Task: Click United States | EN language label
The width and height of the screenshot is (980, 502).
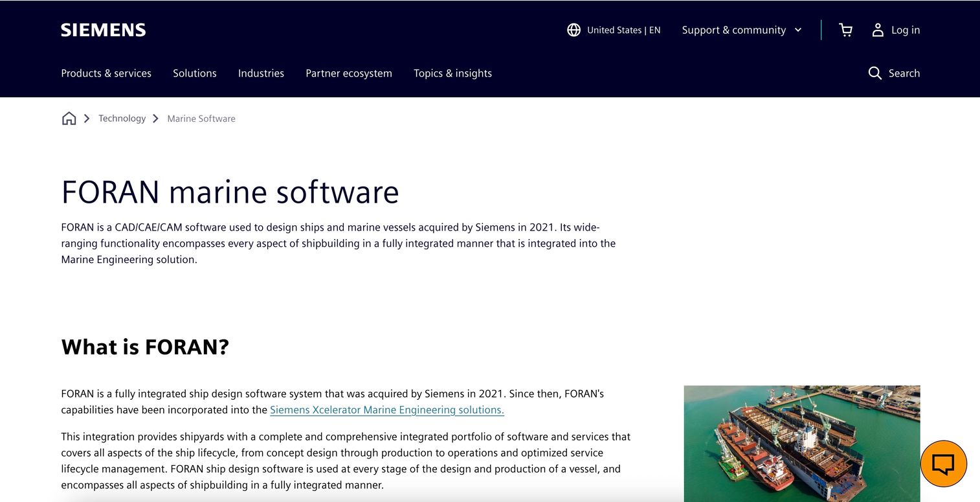Action: pos(624,30)
